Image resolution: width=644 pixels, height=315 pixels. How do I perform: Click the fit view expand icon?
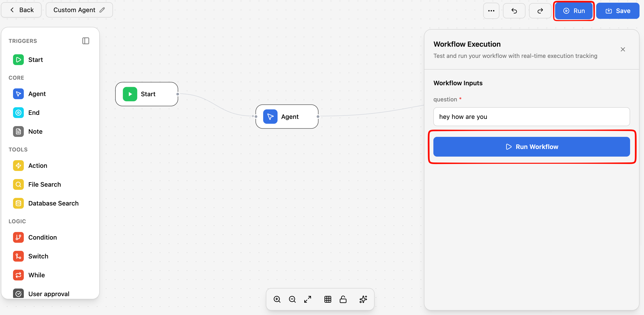pyautogui.click(x=307, y=299)
